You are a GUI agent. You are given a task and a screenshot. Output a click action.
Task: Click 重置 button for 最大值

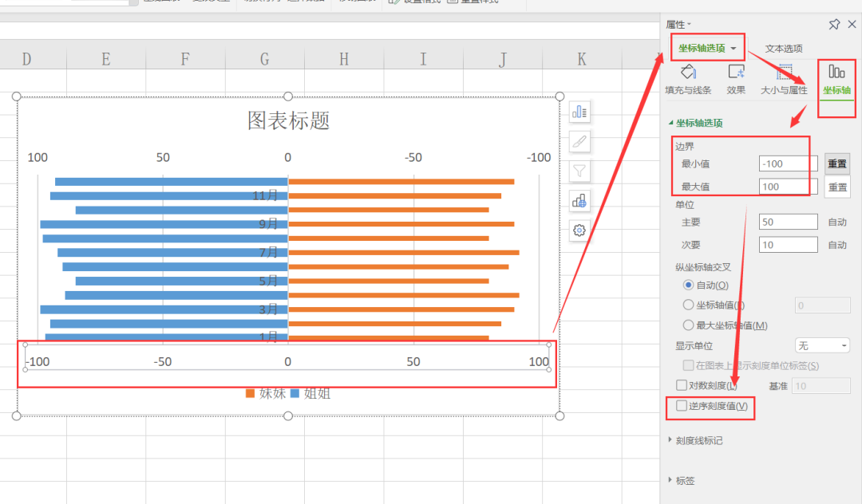point(837,187)
